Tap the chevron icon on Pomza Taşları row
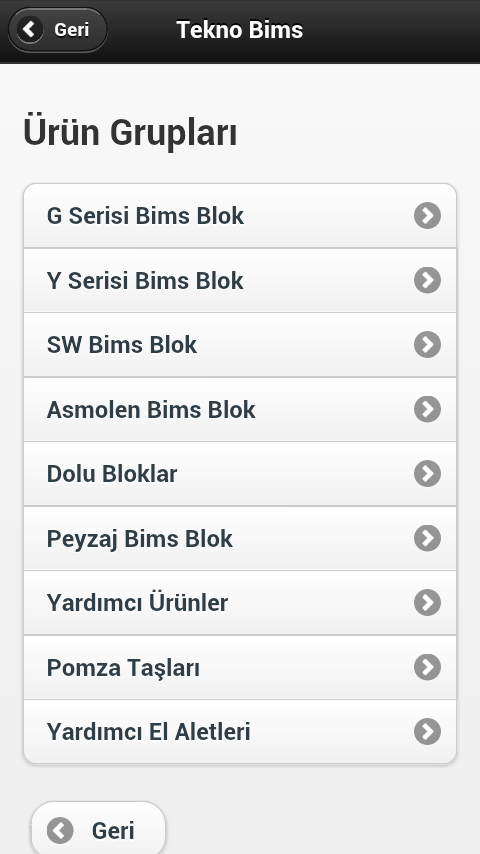Screen dimensions: 480x854 427,667
